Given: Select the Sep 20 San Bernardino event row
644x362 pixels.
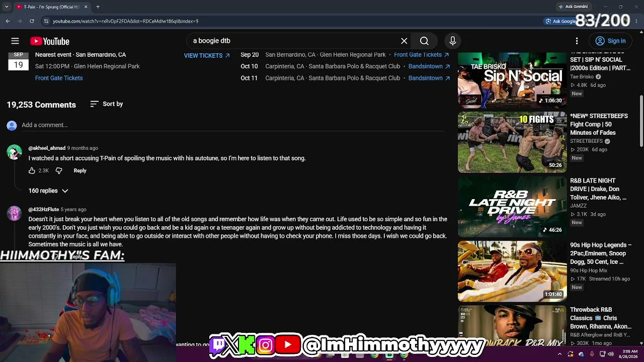Looking at the screenshot, I should coord(345,55).
